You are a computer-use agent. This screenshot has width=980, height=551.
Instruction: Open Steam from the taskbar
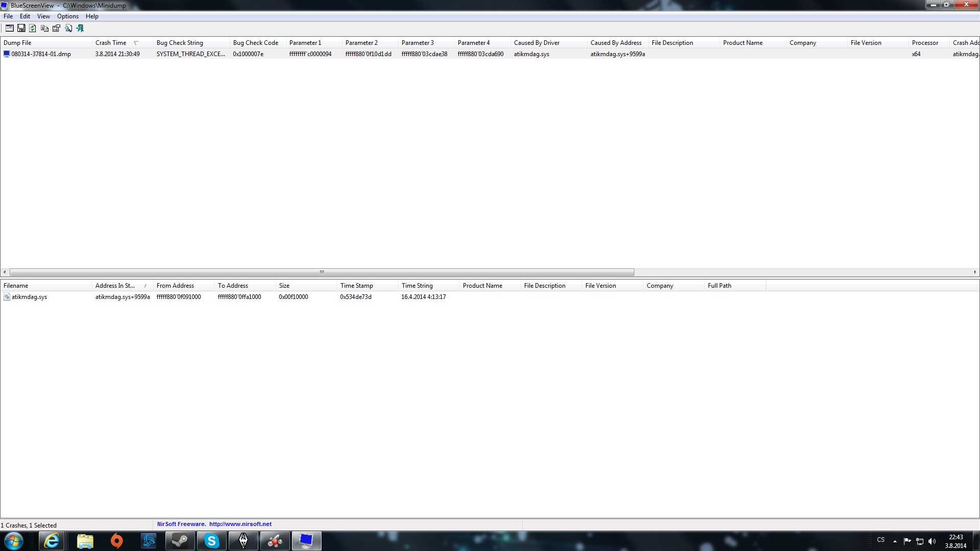[180, 541]
